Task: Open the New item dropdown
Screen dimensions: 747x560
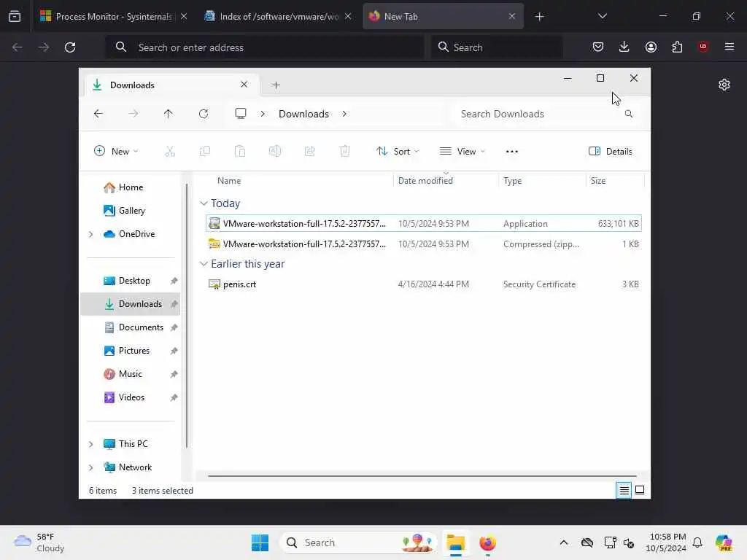Action: (x=116, y=152)
